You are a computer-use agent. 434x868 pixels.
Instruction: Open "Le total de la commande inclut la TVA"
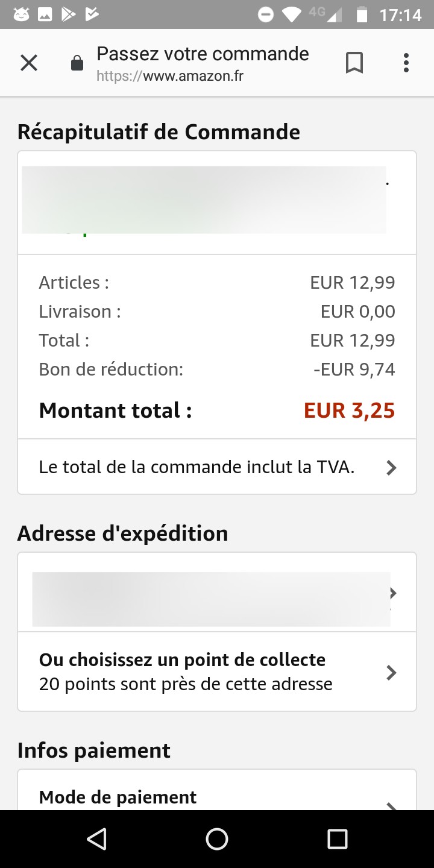[x=197, y=467]
